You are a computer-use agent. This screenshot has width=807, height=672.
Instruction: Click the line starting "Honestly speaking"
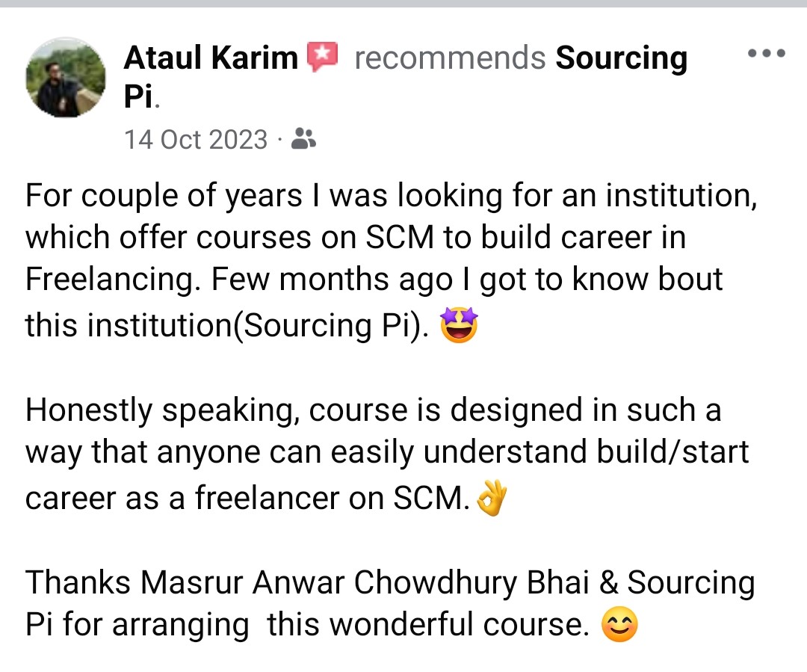[374, 410]
